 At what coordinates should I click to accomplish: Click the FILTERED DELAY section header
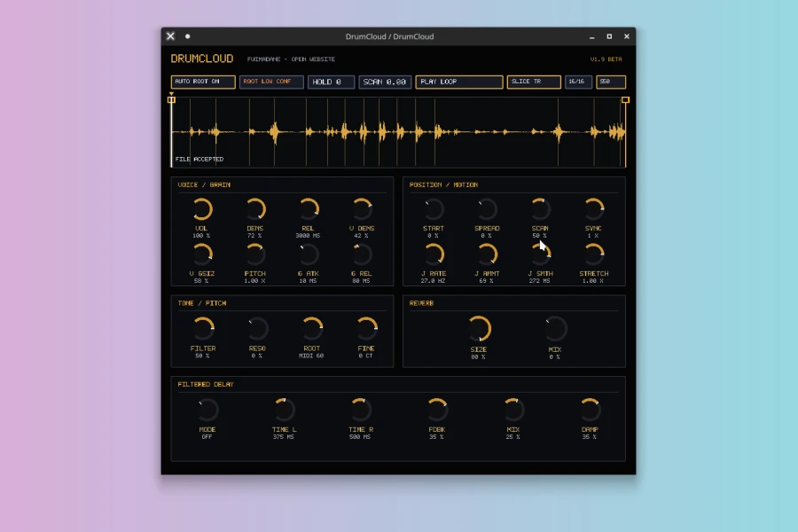pos(206,384)
